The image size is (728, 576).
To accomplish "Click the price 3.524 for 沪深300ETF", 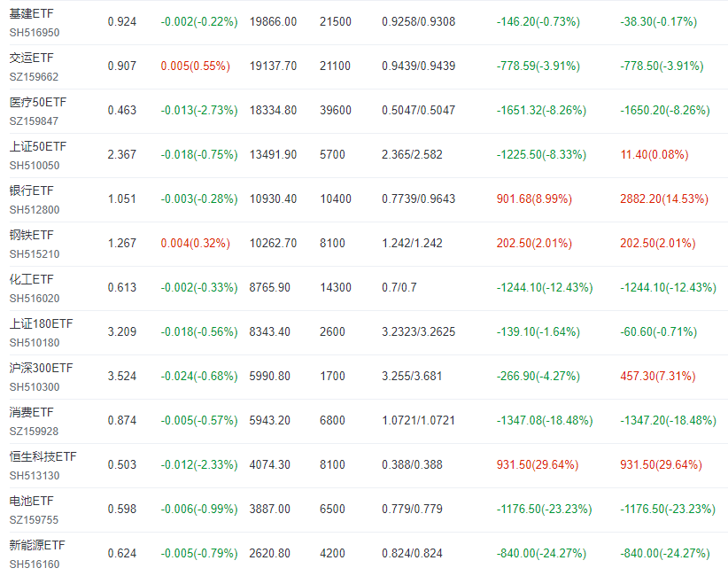I will [122, 377].
